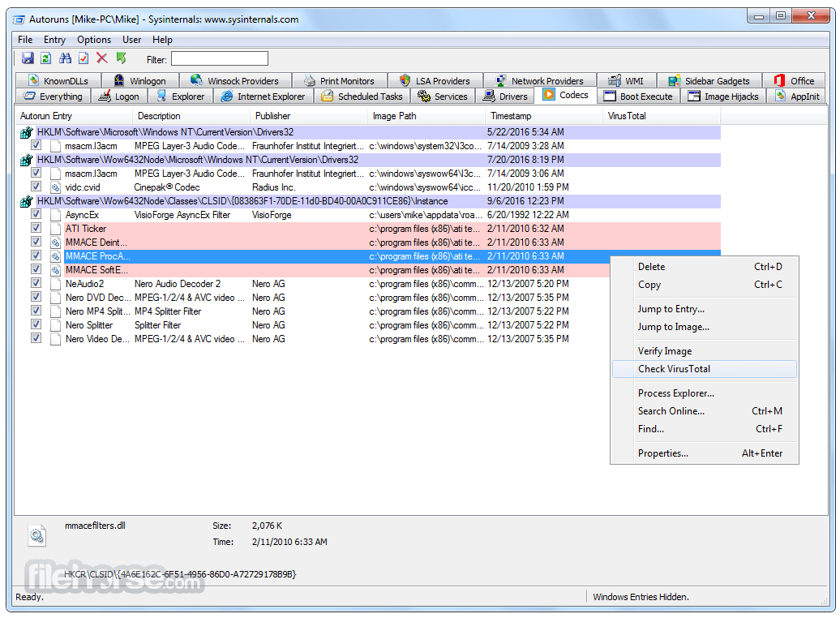Click the registry icon beside HKLM...Drivers32 first row
The image size is (840, 618).
[26, 132]
